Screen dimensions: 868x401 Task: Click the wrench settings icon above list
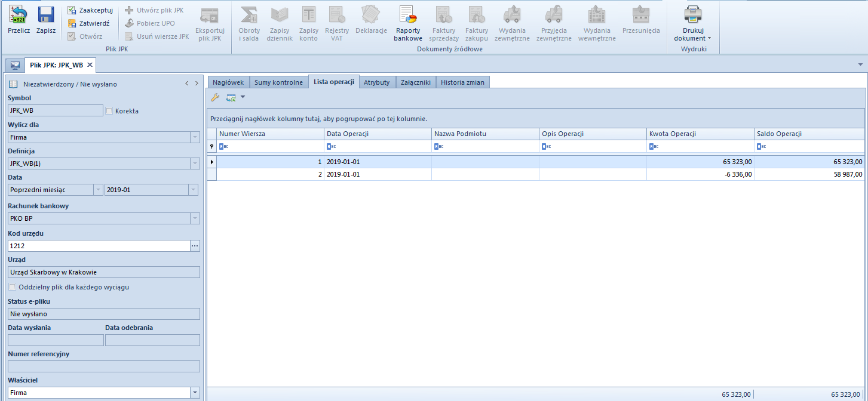pos(215,97)
